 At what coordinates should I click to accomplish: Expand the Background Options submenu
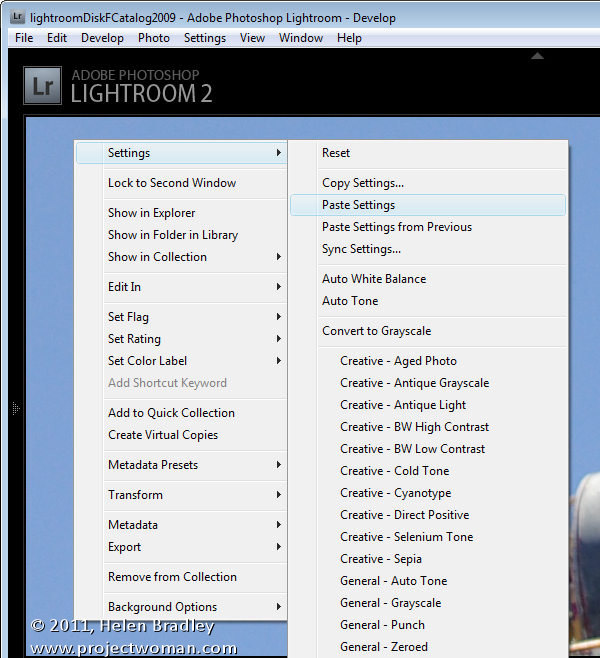[x=182, y=607]
